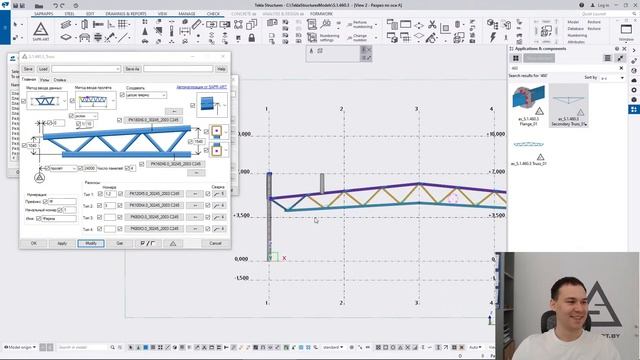Click the lightning bolt ribbon icon
This screenshot has height=360, width=640.
(x=493, y=38)
